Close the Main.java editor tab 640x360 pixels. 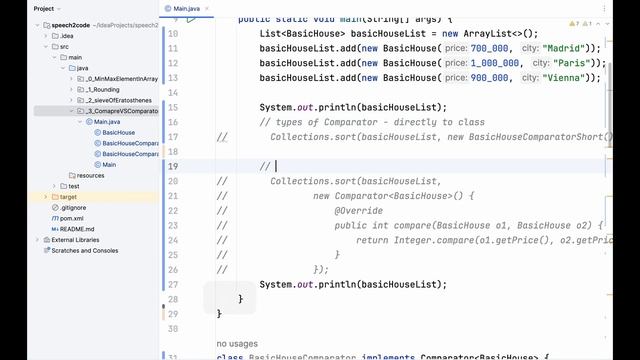pyautogui.click(x=207, y=9)
